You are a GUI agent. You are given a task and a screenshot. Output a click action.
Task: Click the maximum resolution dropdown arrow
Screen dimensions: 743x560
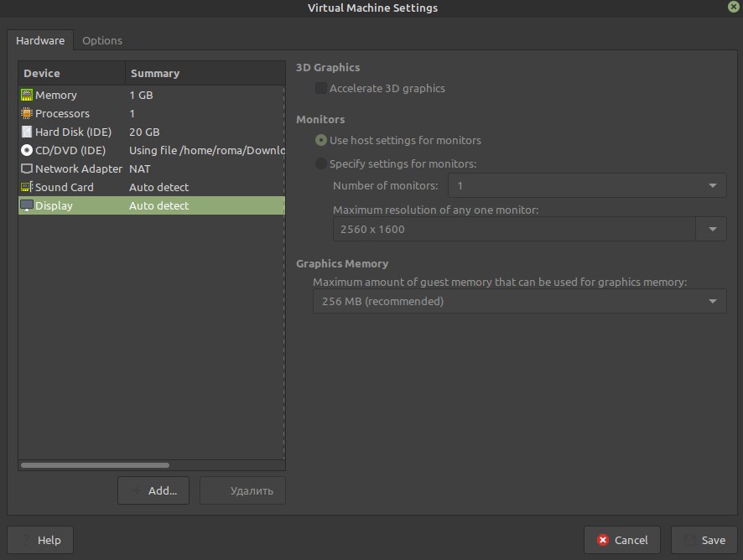(712, 230)
